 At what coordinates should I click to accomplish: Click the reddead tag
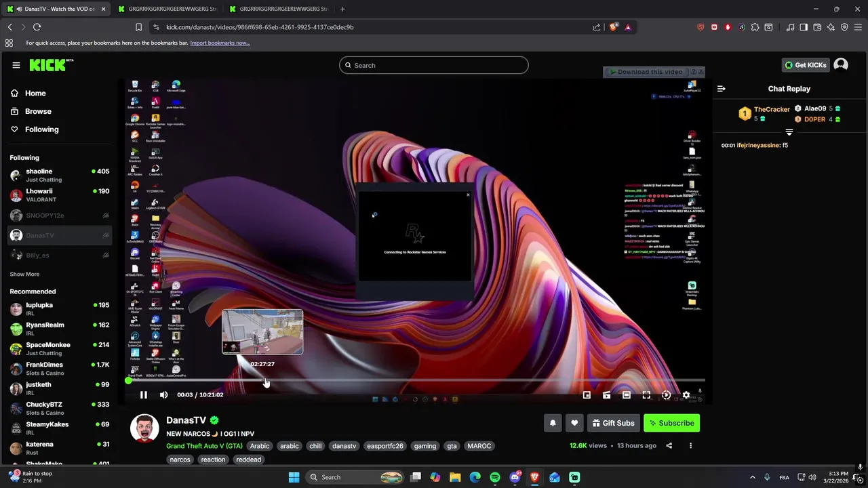pos(248,460)
